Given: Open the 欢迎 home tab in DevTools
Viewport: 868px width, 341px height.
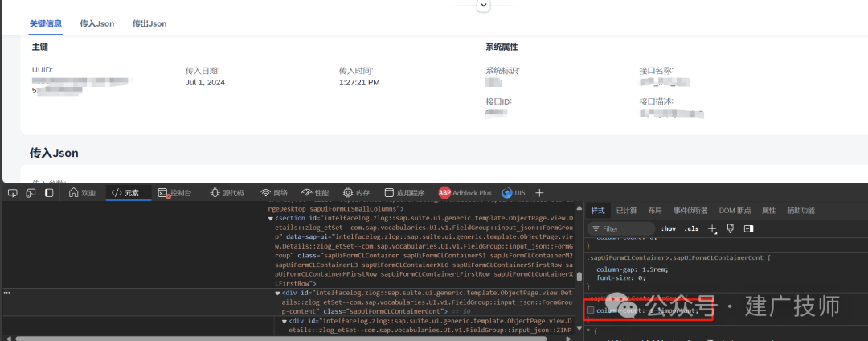Looking at the screenshot, I should (82, 193).
